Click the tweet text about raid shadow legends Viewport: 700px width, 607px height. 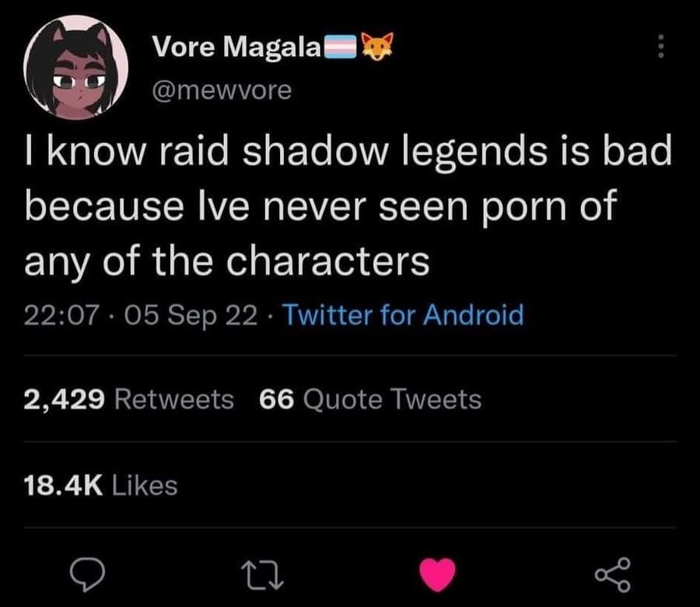coord(348,206)
